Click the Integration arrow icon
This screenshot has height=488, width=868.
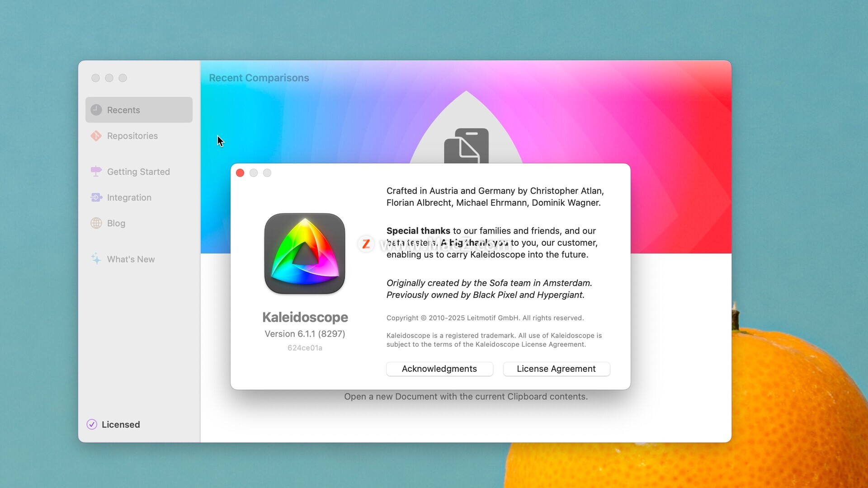pyautogui.click(x=96, y=197)
